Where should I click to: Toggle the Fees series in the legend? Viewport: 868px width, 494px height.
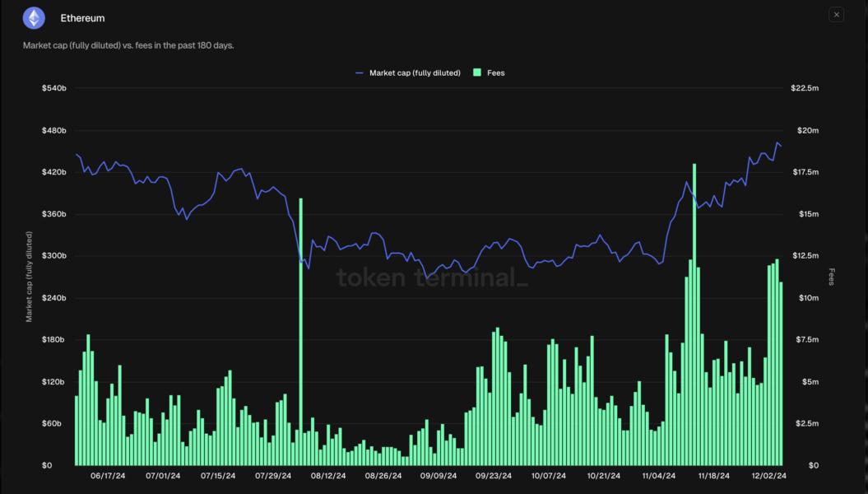pyautogui.click(x=495, y=73)
